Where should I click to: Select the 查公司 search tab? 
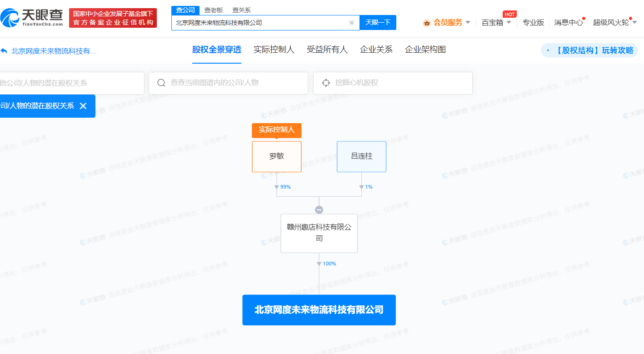[x=185, y=10]
